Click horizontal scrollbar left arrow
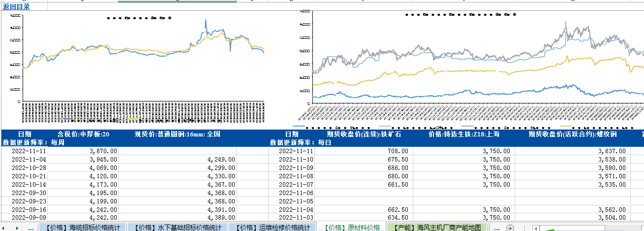The height and width of the screenshot is (231, 644). click(x=536, y=228)
